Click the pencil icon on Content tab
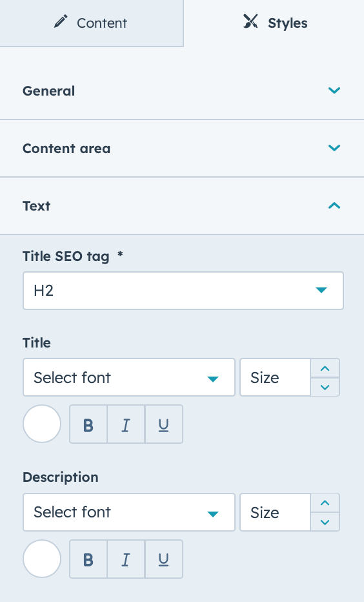The image size is (364, 602). [61, 22]
